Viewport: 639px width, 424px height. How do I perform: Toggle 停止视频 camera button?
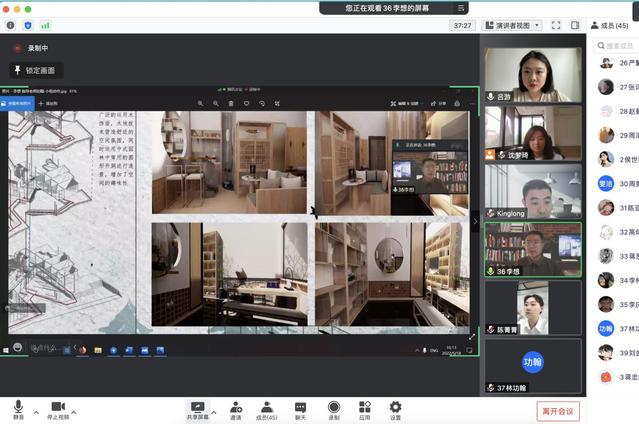[x=57, y=406]
